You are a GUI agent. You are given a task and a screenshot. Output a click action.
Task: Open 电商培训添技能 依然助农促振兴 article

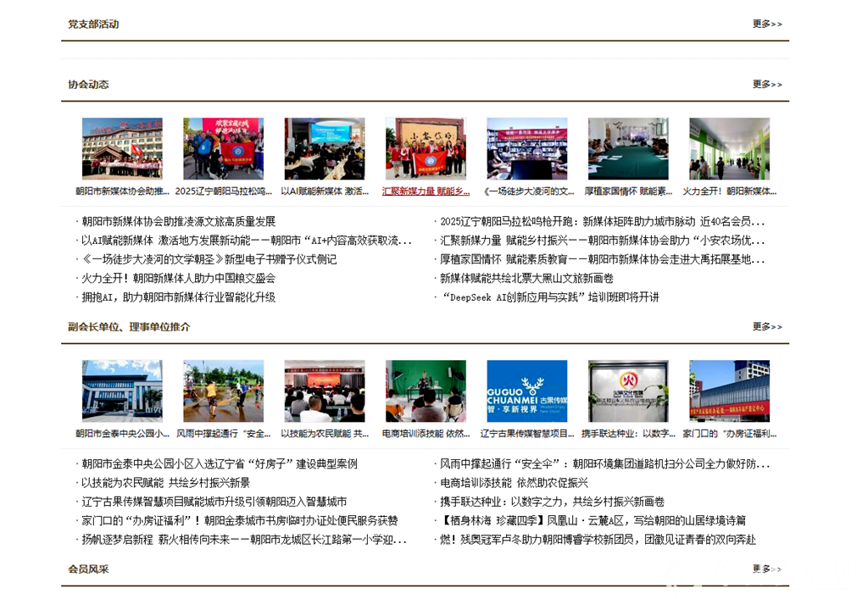[514, 483]
